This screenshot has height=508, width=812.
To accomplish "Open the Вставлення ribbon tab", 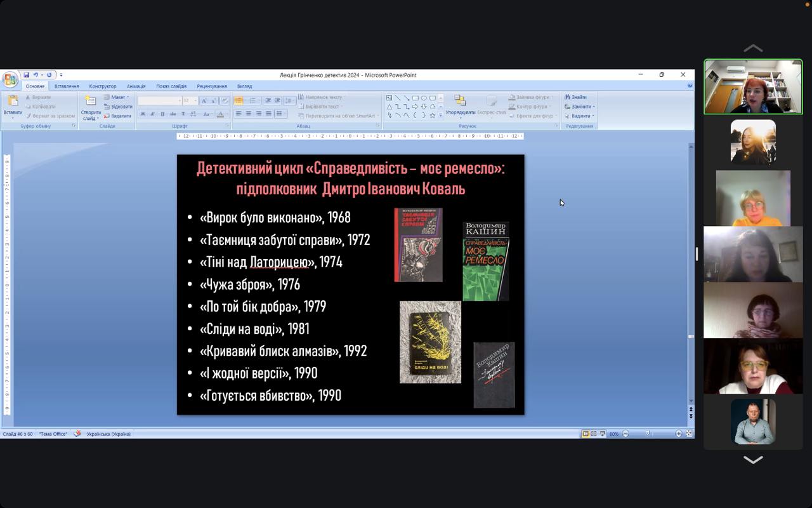I will tap(67, 86).
